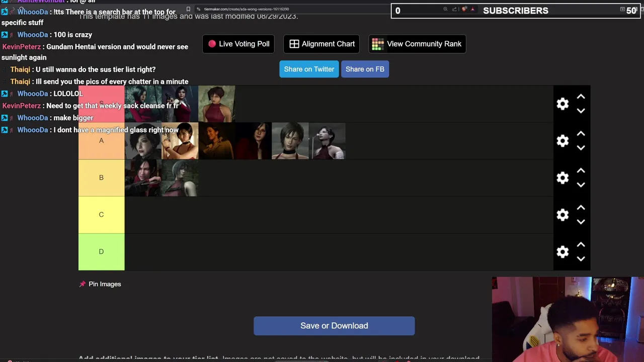Click the Save or Download button

334,326
